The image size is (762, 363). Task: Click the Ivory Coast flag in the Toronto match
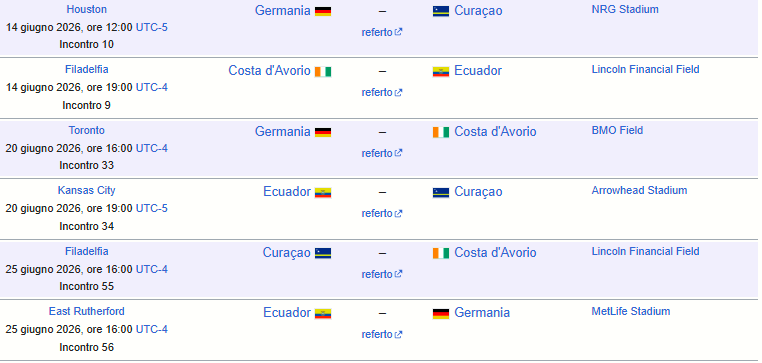pyautogui.click(x=441, y=132)
